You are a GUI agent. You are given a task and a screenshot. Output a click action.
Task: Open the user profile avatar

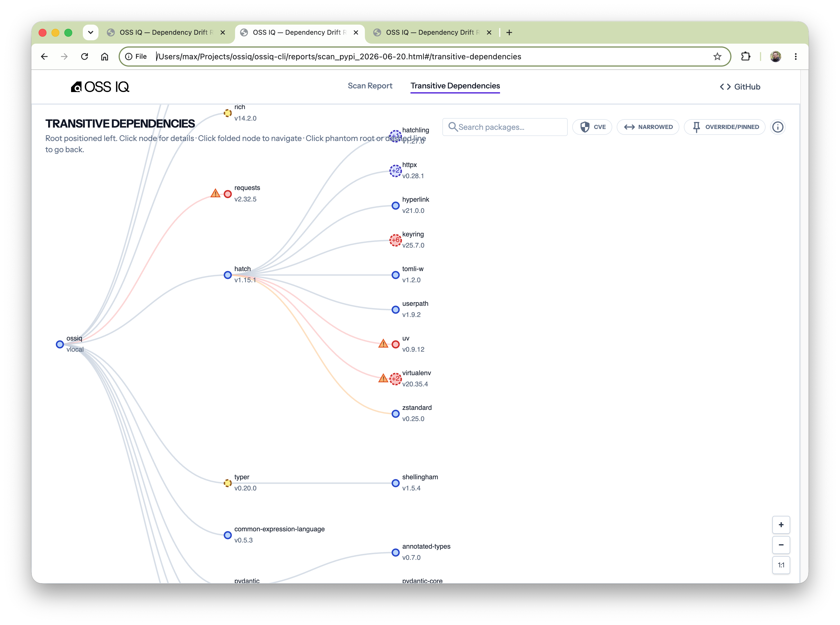click(x=775, y=56)
